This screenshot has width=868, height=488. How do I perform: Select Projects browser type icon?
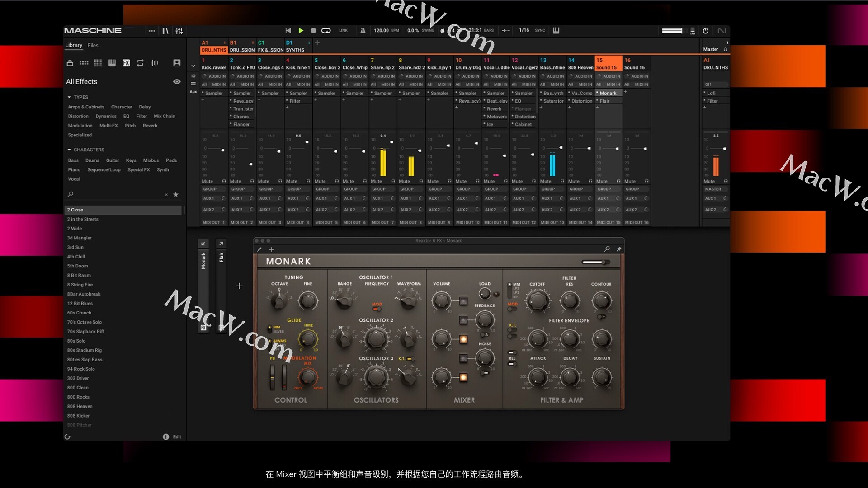70,63
